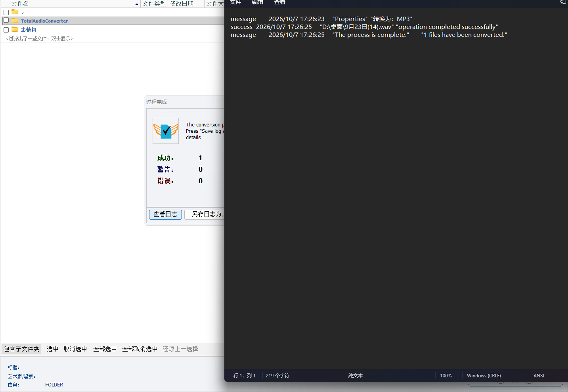The image size is (568, 392).
Task: Click the "success" word in the second log line
Action: pos(241,27)
